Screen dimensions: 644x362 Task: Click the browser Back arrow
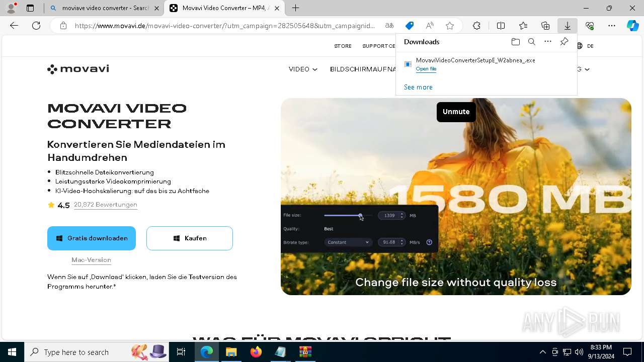14,26
